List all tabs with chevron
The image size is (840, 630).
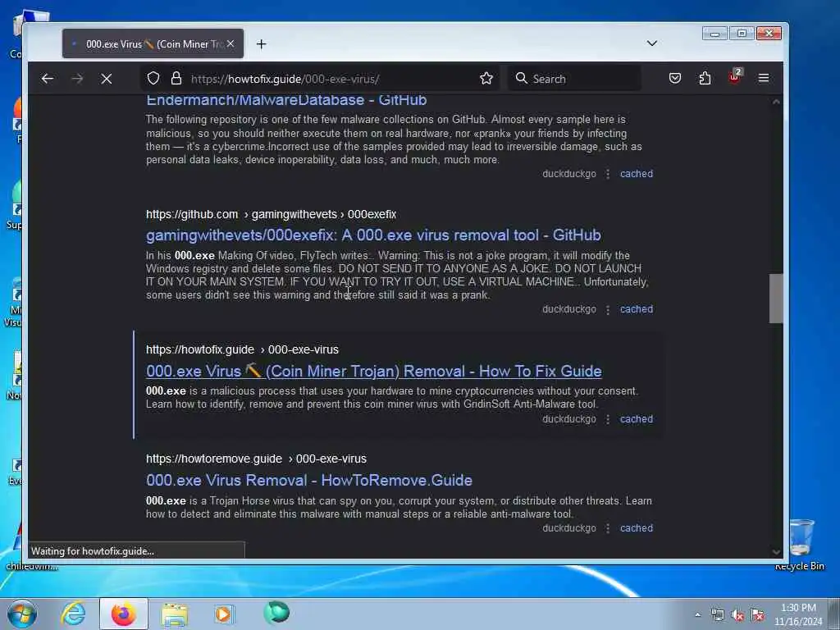(652, 43)
